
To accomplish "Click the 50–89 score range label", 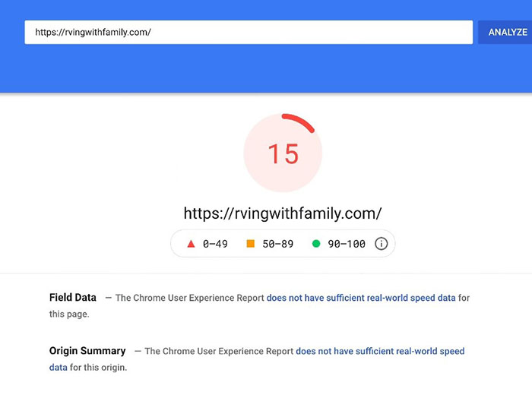I will tap(277, 244).
